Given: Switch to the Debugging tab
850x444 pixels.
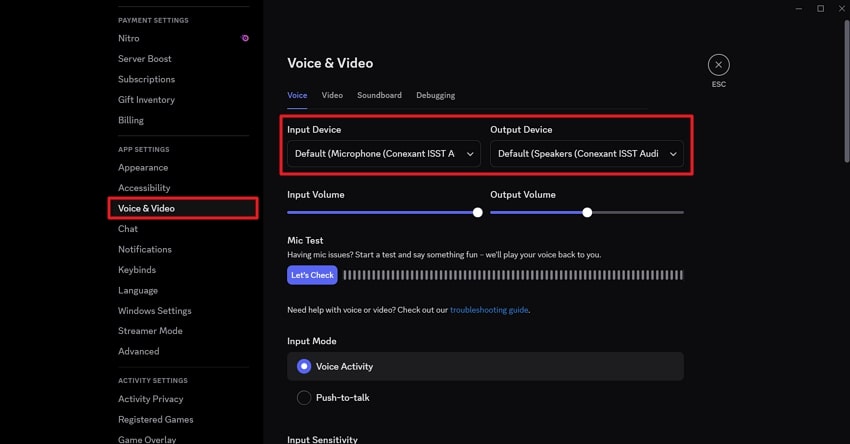Looking at the screenshot, I should click(435, 95).
